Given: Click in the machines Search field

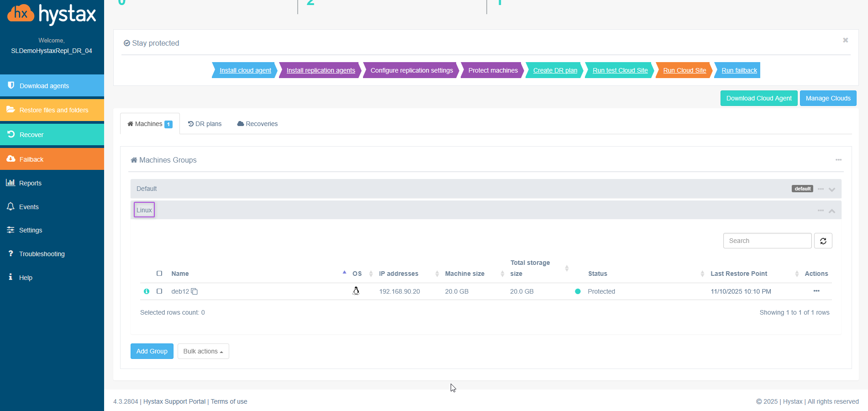Looking at the screenshot, I should click(767, 241).
